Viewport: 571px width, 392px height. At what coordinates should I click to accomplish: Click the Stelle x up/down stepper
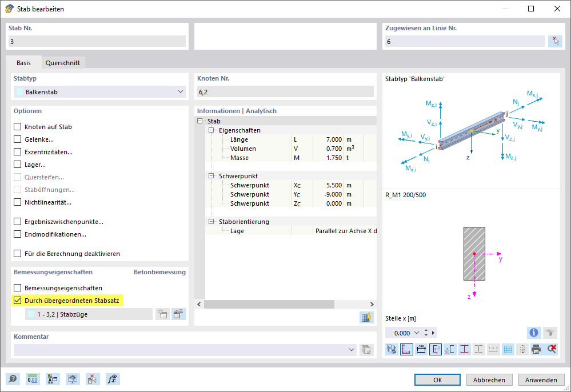coord(426,333)
